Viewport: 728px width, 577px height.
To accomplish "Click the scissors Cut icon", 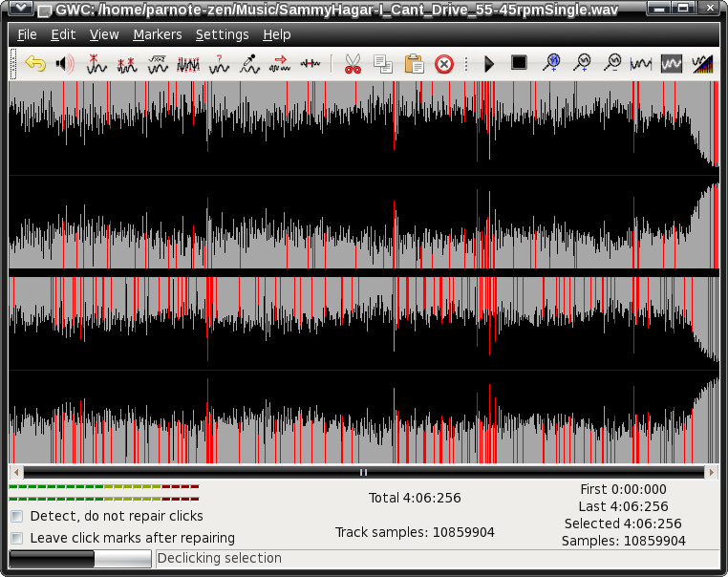I will coord(353,64).
